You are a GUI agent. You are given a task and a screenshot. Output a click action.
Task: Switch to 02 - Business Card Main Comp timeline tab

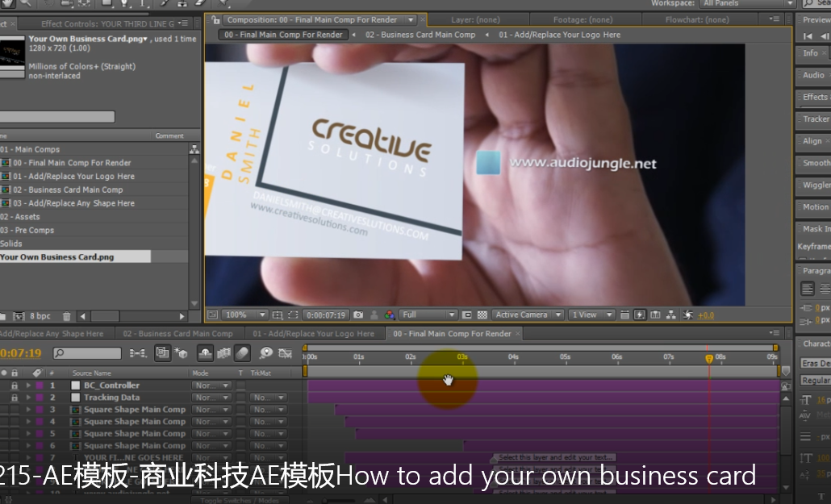click(x=178, y=334)
